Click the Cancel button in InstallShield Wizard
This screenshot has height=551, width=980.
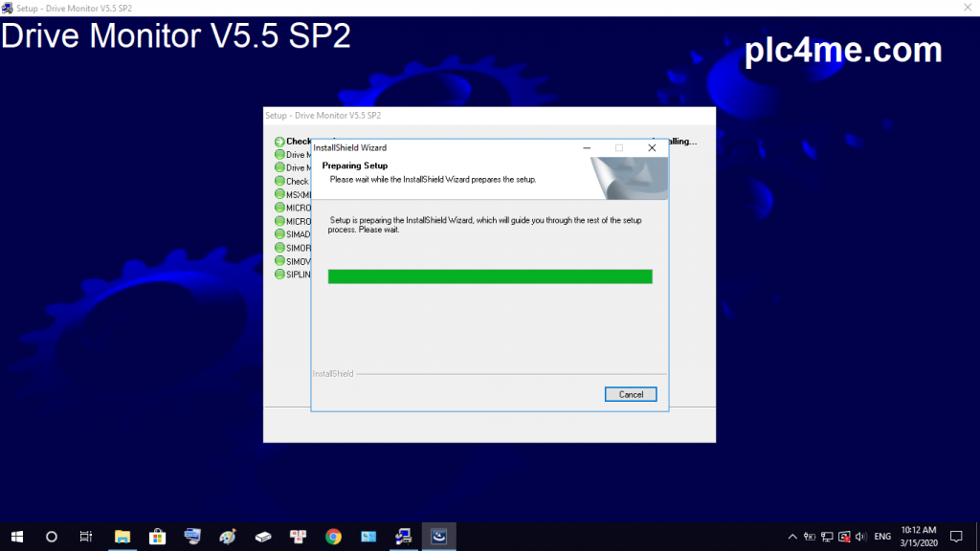click(631, 394)
